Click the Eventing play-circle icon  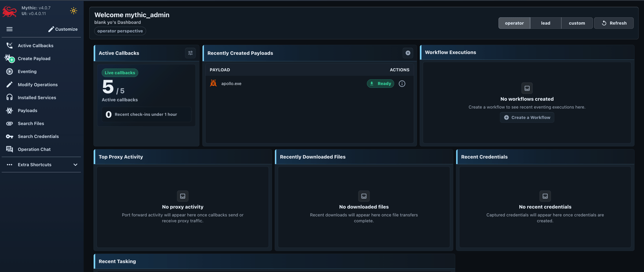coord(9,71)
